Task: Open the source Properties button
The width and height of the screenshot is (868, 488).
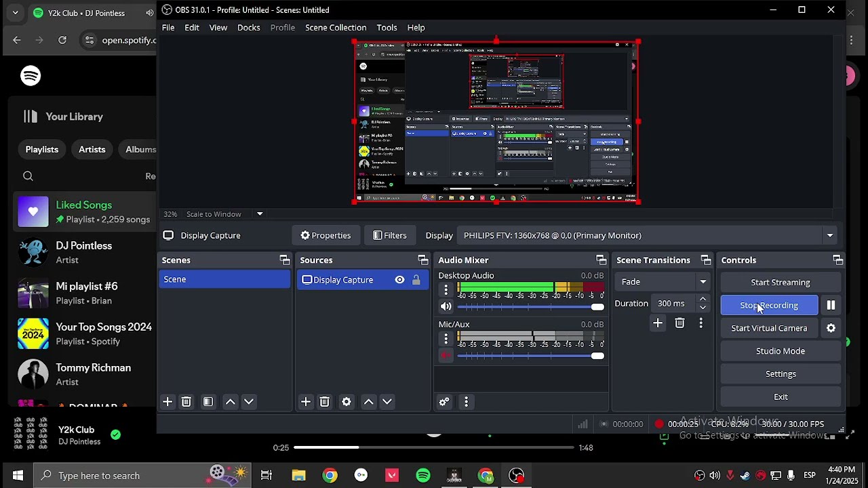Action: (x=325, y=235)
